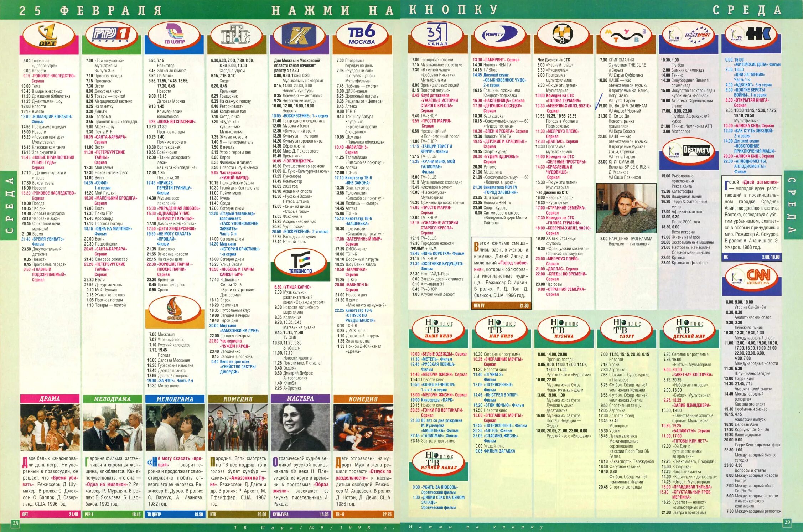Viewport: 803px width, 532px height.
Task: Click the НАЖМИ НА КНОПКУ header text
Action: [384, 10]
